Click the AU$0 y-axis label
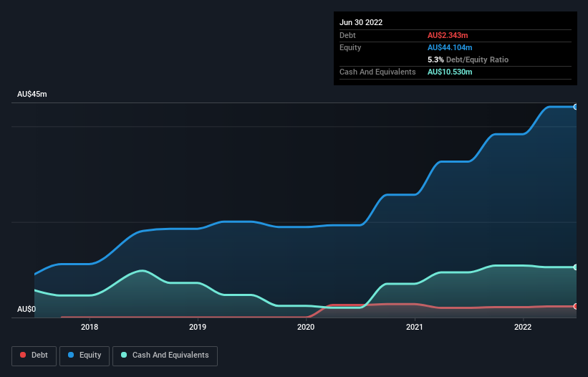Image resolution: width=588 pixels, height=377 pixels. click(26, 309)
